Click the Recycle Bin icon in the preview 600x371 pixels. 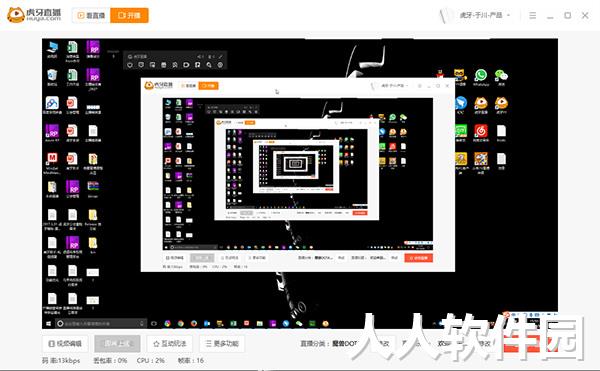[52, 75]
